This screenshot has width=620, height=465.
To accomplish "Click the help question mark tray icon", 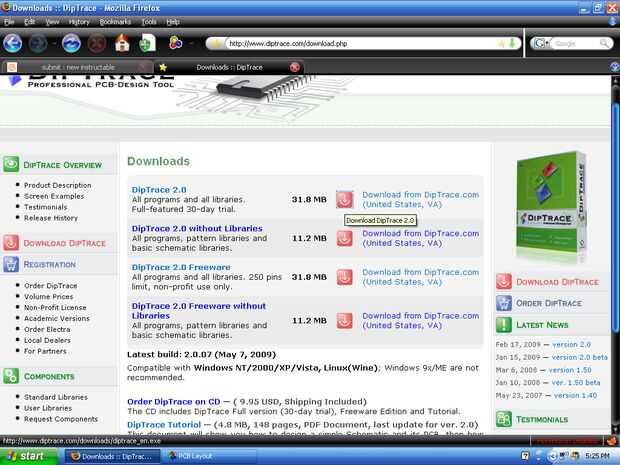I will click(x=525, y=456).
